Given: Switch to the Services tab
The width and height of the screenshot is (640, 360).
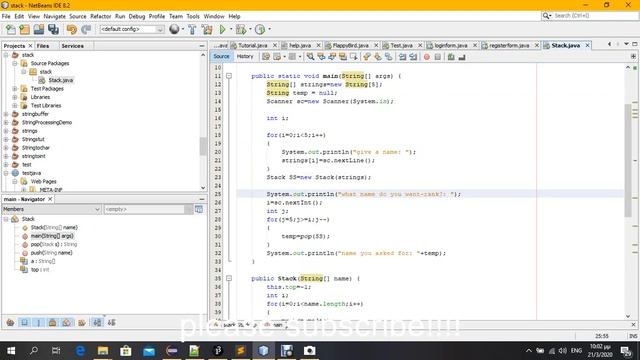Looking at the screenshot, I should (x=73, y=46).
